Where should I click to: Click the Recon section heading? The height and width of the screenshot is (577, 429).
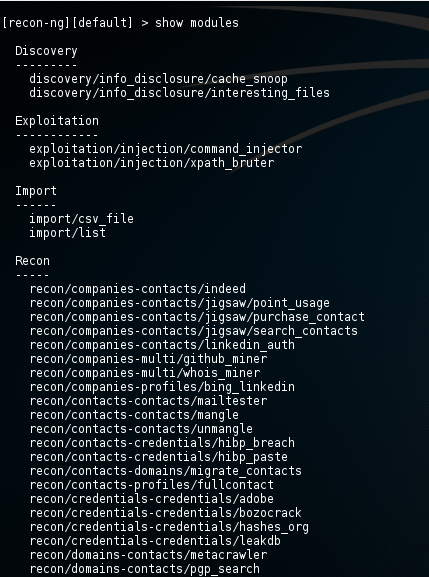pyautogui.click(x=32, y=261)
